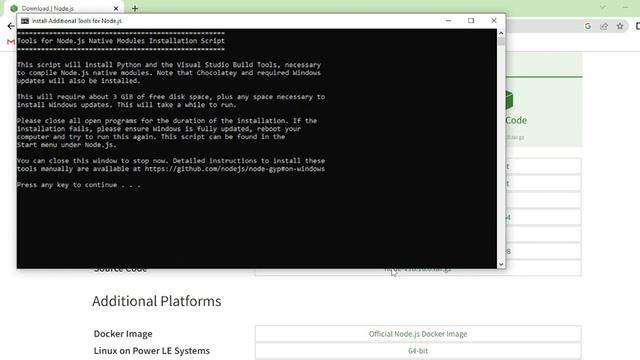The width and height of the screenshot is (640, 360).
Task: Click the share page icon in address bar
Action: (x=604, y=26)
